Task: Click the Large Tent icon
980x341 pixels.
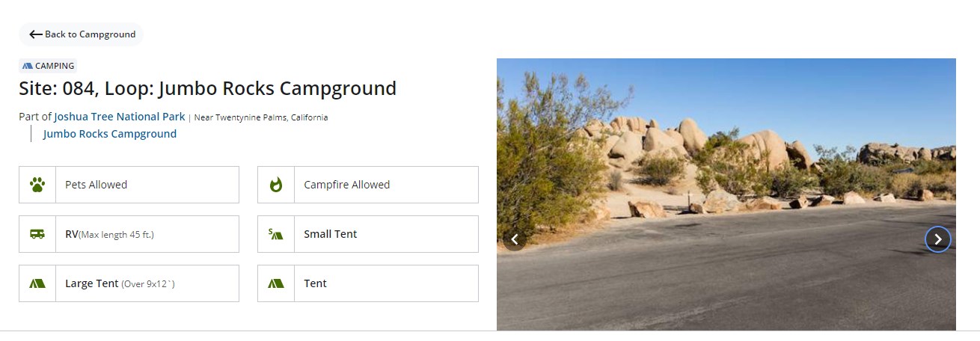Action: click(x=37, y=283)
